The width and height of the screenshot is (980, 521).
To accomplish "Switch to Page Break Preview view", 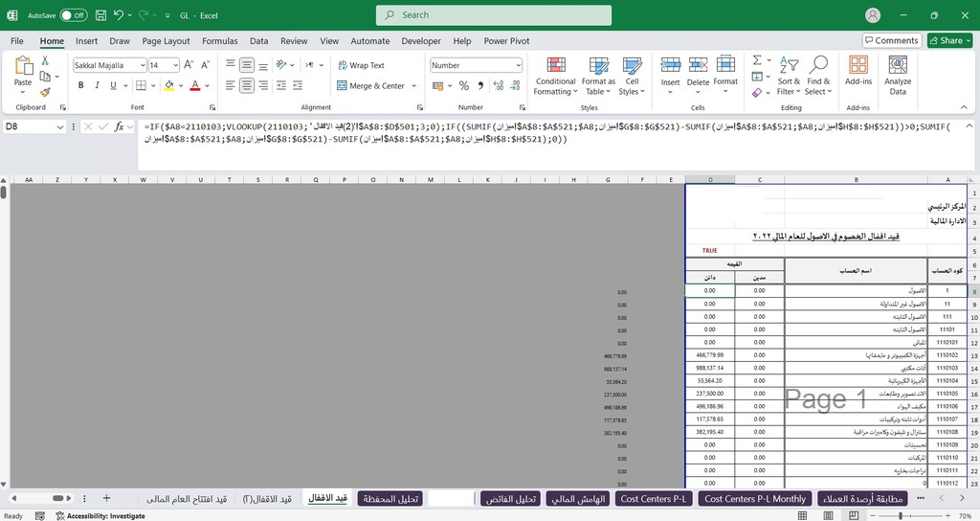I will [x=853, y=515].
